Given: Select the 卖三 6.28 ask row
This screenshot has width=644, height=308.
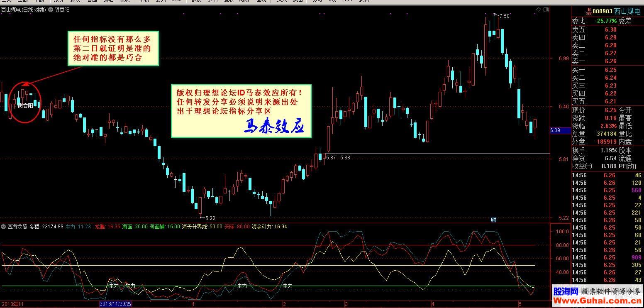Looking at the screenshot, I should click(x=607, y=45).
